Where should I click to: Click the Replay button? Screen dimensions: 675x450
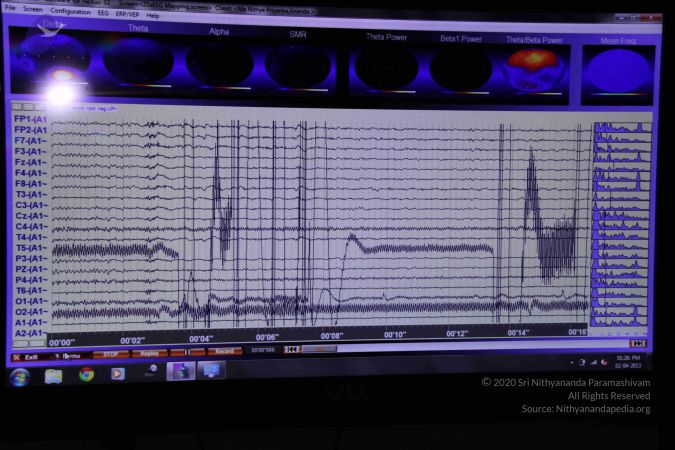coord(149,353)
